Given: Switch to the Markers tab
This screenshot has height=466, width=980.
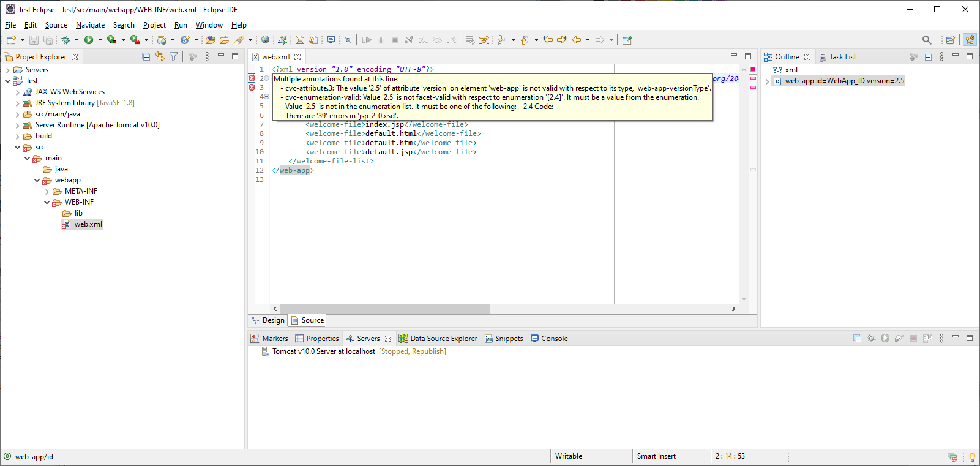Looking at the screenshot, I should (269, 339).
